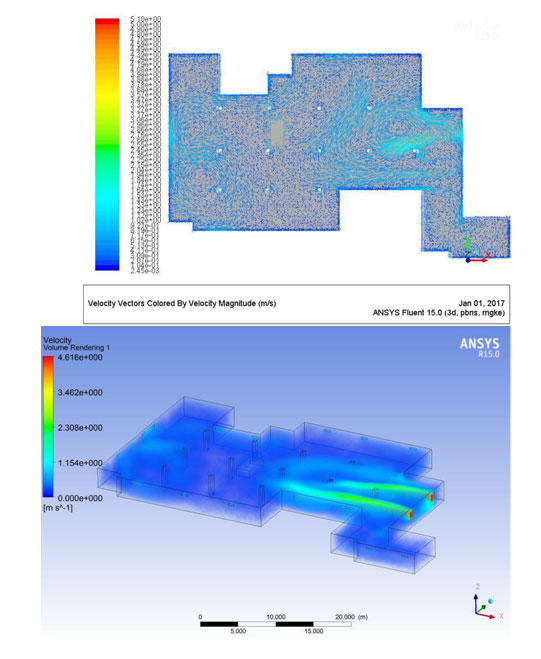The height and width of the screenshot is (659, 541).
Task: Click the 10.000 mark on the scale ruler
Action: point(276,617)
